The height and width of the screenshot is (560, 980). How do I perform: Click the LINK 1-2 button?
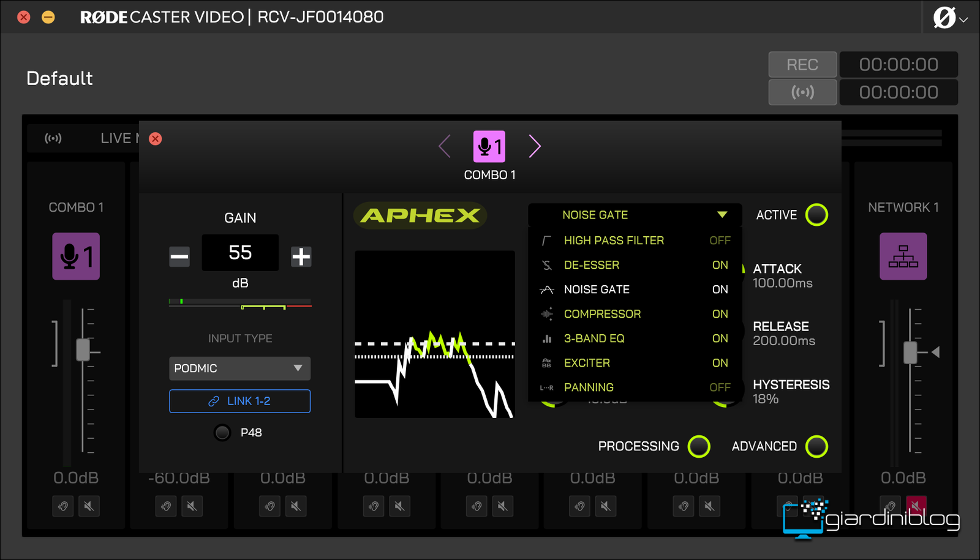[x=239, y=401]
